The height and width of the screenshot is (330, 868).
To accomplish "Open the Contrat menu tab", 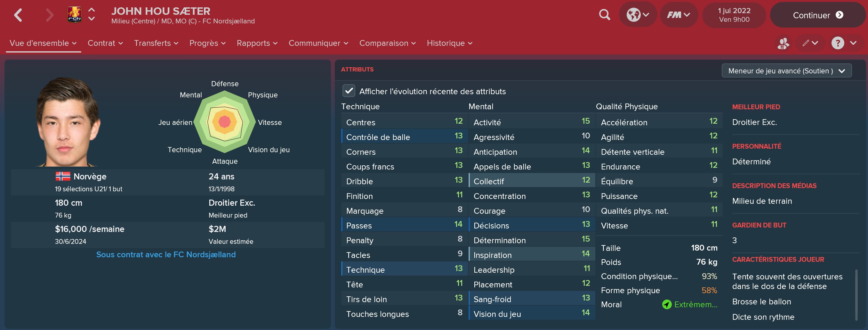I will click(x=105, y=43).
